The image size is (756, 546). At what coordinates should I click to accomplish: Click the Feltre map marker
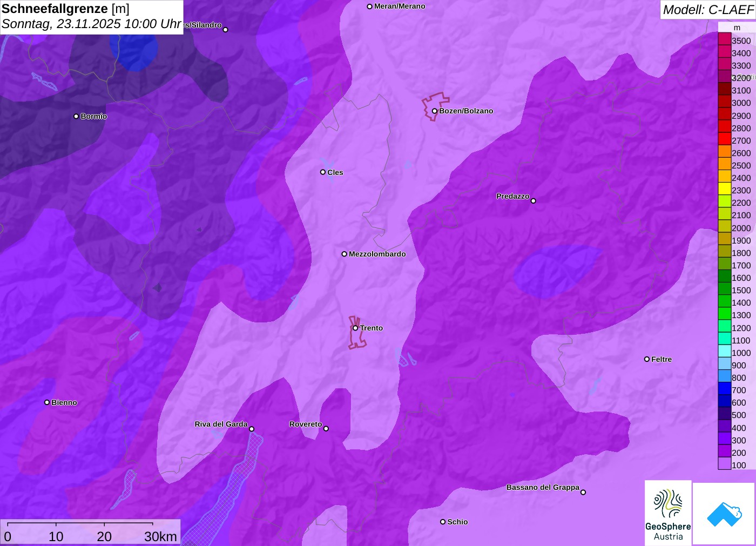click(647, 359)
